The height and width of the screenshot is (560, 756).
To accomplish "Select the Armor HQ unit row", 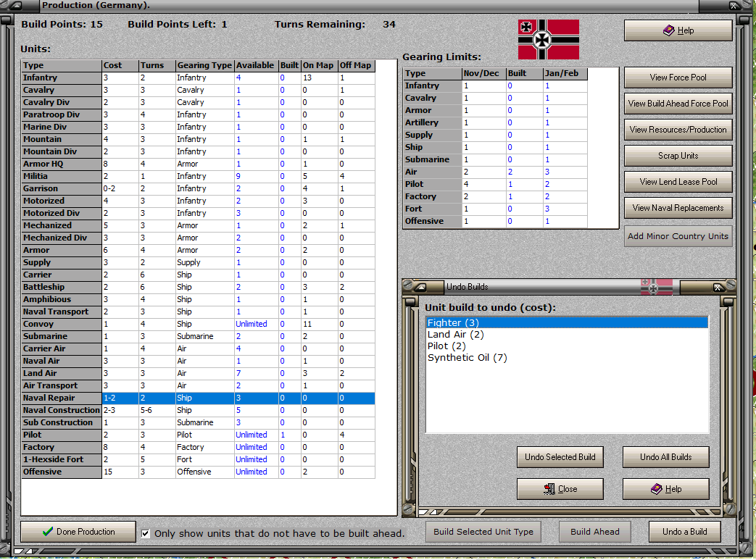I will (x=198, y=164).
